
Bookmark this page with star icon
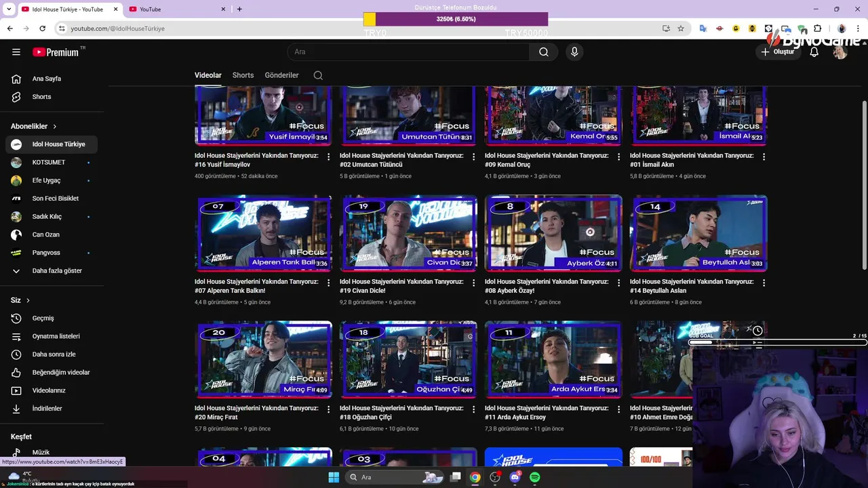681,28
